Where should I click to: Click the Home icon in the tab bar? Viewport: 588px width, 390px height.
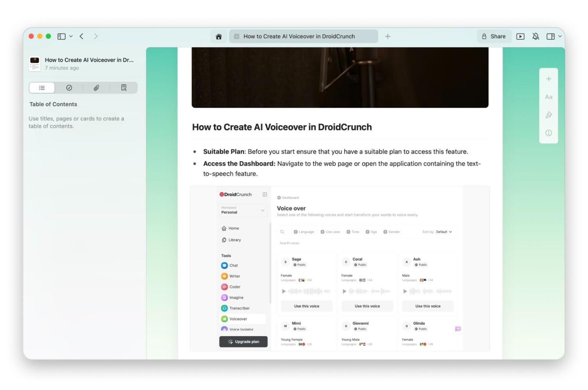(x=219, y=37)
